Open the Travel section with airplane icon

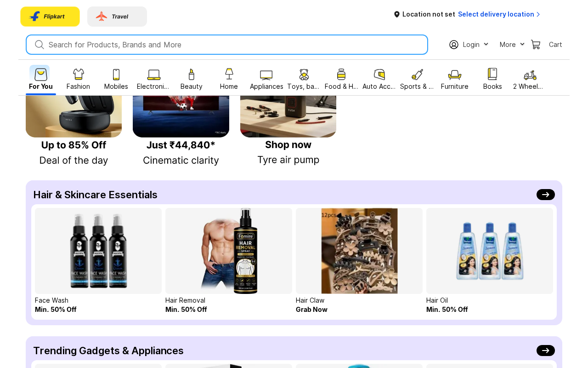(117, 17)
